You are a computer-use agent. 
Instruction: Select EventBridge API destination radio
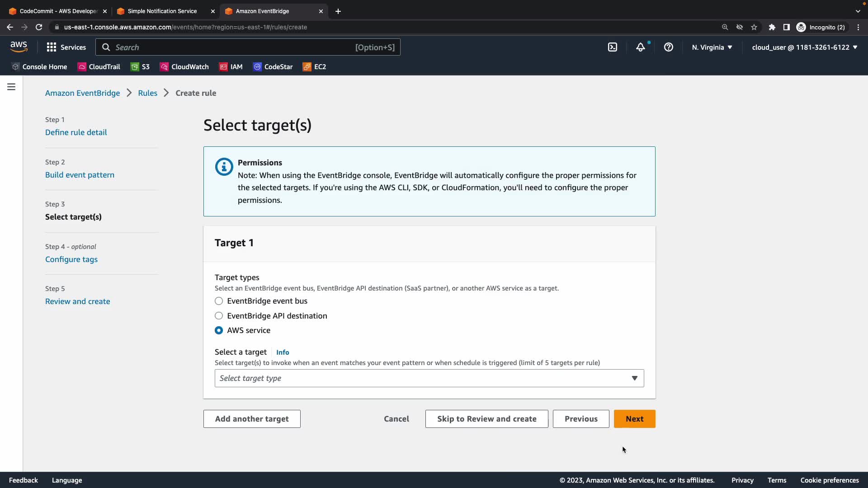pyautogui.click(x=219, y=316)
